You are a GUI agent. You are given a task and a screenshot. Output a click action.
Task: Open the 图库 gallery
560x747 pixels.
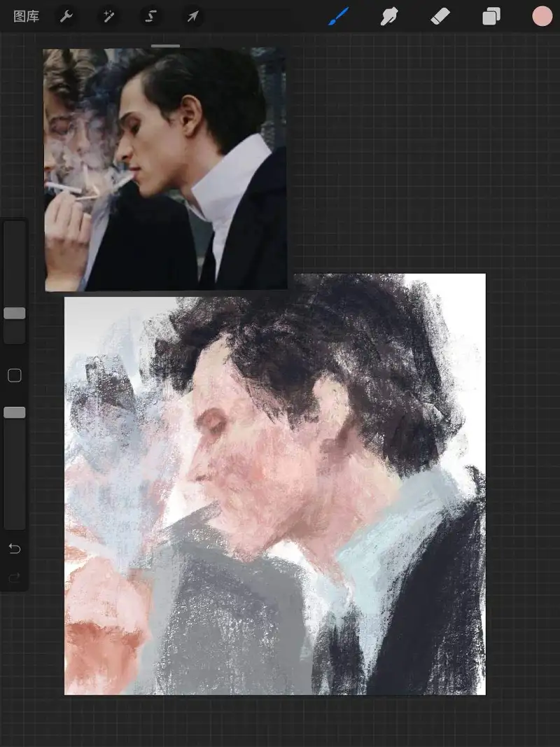coord(26,17)
